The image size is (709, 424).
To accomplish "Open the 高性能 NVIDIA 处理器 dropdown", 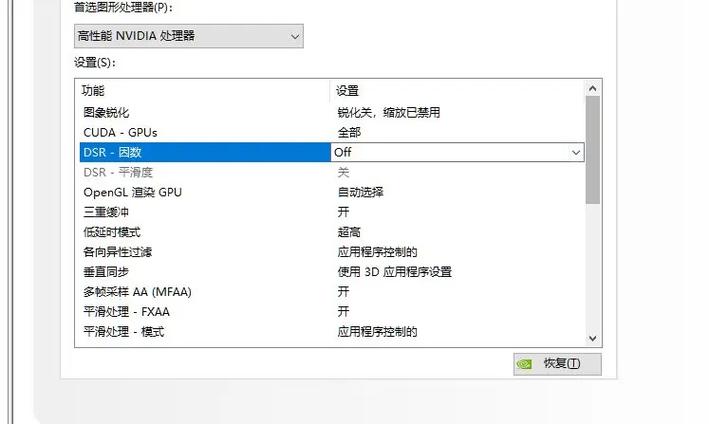I will pyautogui.click(x=189, y=36).
